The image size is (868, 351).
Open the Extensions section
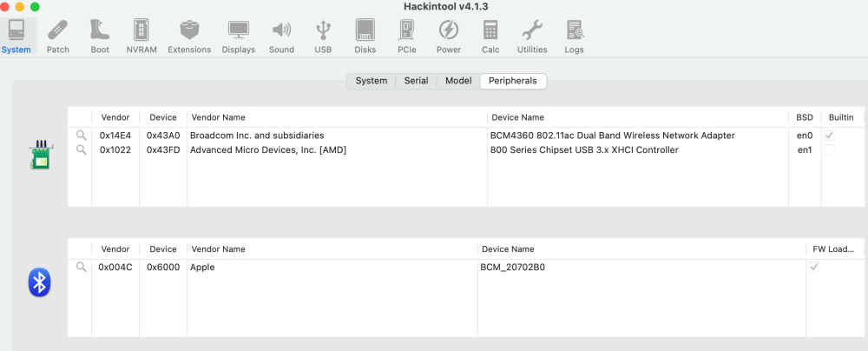pyautogui.click(x=189, y=36)
